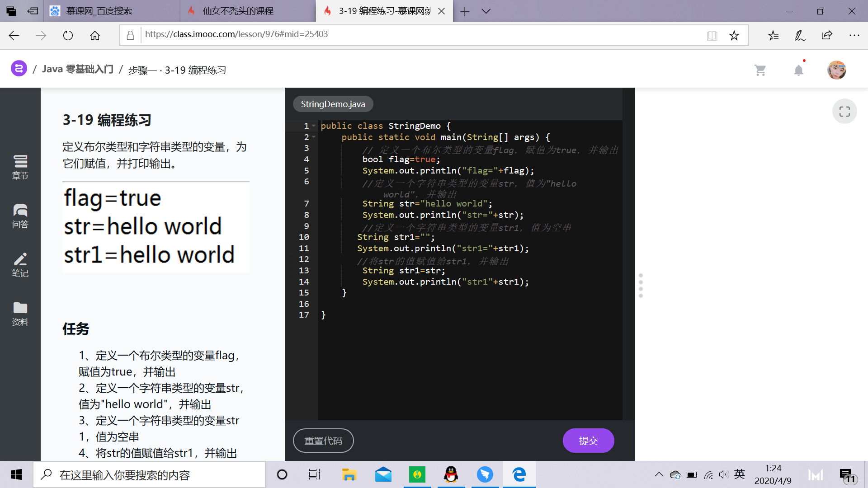Open the 笔记 notes sidebar icon
Viewport: 868px width, 488px height.
pyautogui.click(x=20, y=265)
